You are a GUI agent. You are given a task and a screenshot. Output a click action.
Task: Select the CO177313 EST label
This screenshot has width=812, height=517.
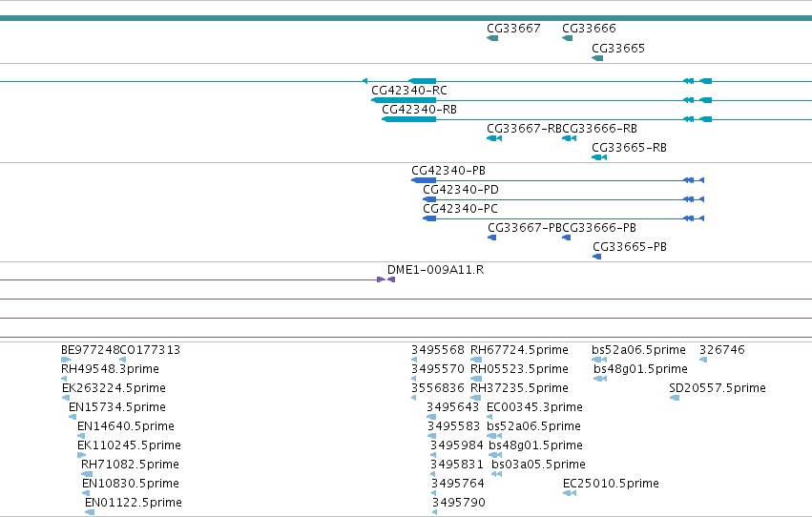tap(150, 350)
